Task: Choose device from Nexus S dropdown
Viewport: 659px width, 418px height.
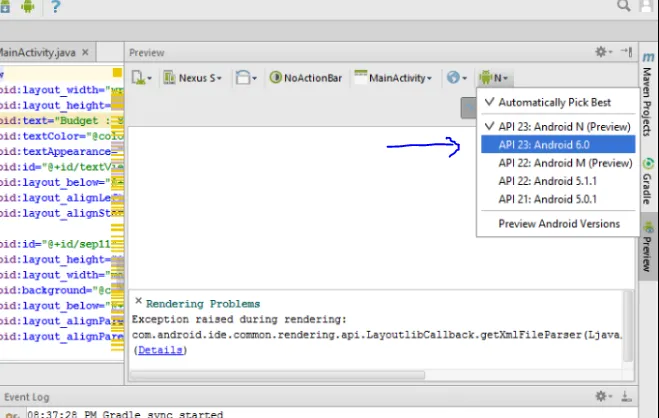Action: [192, 78]
